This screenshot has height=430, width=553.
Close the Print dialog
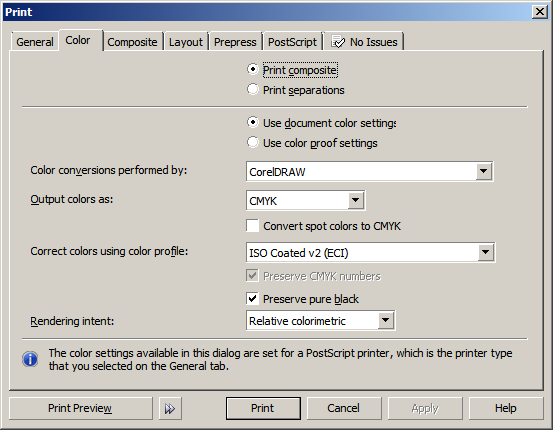click(x=540, y=12)
